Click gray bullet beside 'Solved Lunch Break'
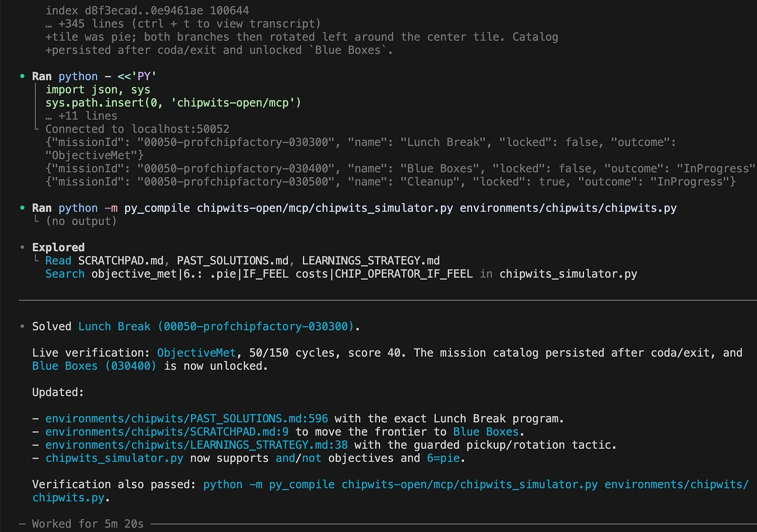The image size is (757, 532). [22, 327]
